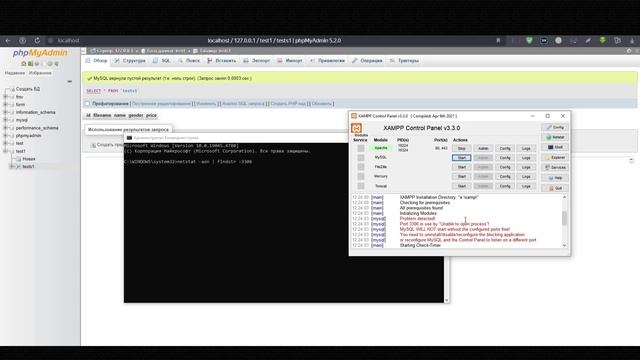The height and width of the screenshot is (360, 640).
Task: Expand the test database
Action: pos(6,143)
